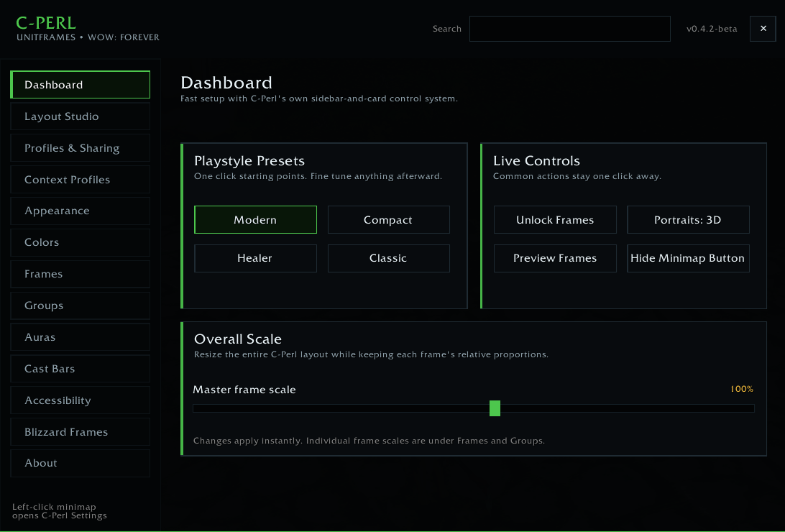Image resolution: width=785 pixels, height=532 pixels.
Task: Apply the Classic playstyle preset
Action: (x=388, y=258)
